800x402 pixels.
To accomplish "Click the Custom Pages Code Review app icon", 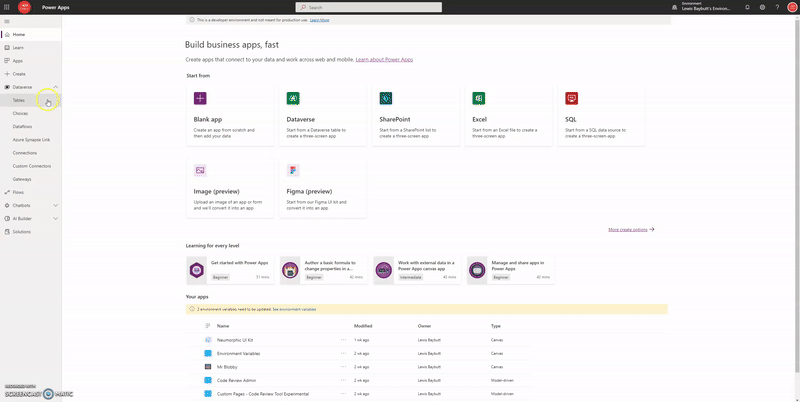I will pos(208,394).
